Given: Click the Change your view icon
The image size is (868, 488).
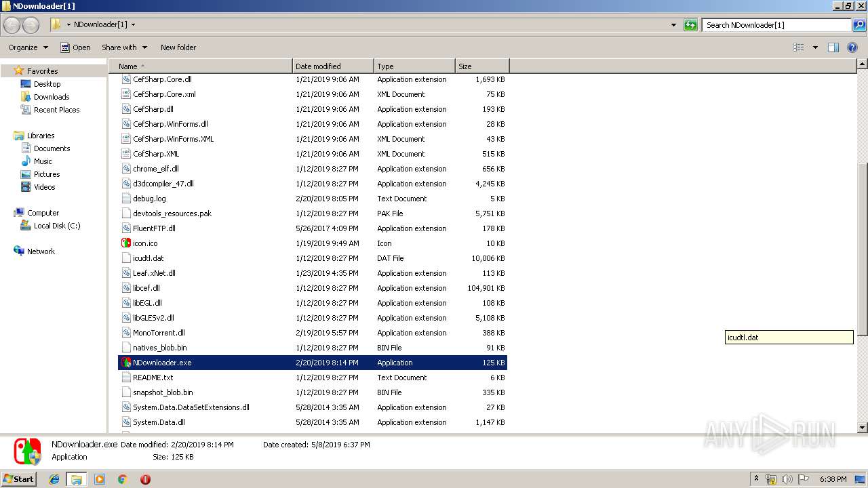Looking at the screenshot, I should coord(799,47).
